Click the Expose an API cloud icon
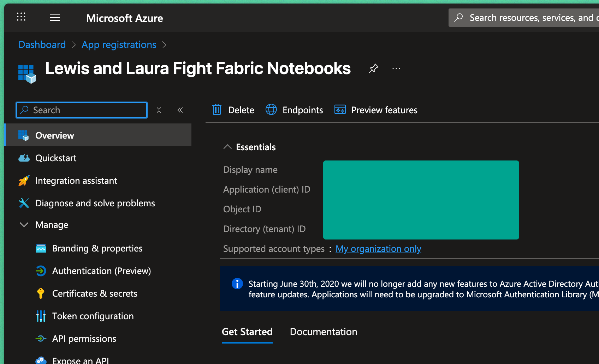The image size is (599, 364). (41, 360)
